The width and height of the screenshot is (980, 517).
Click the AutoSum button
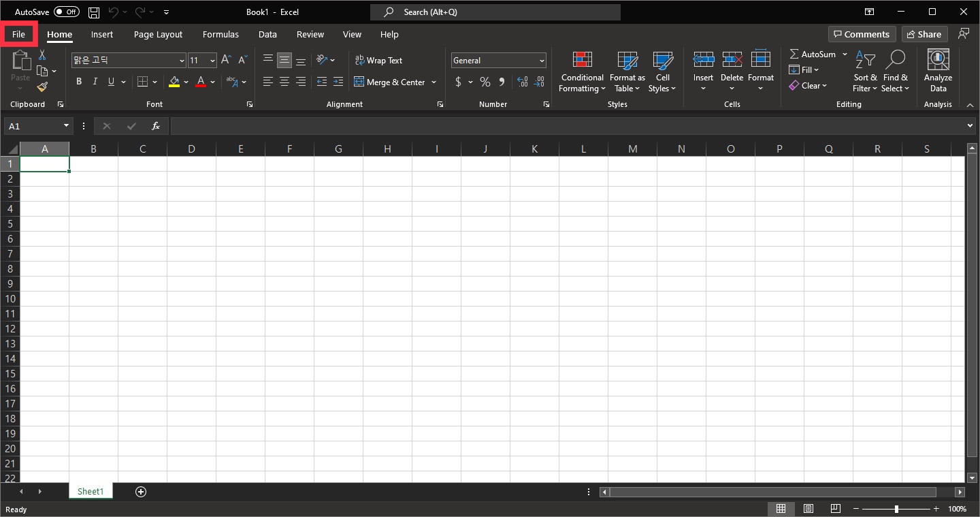813,54
